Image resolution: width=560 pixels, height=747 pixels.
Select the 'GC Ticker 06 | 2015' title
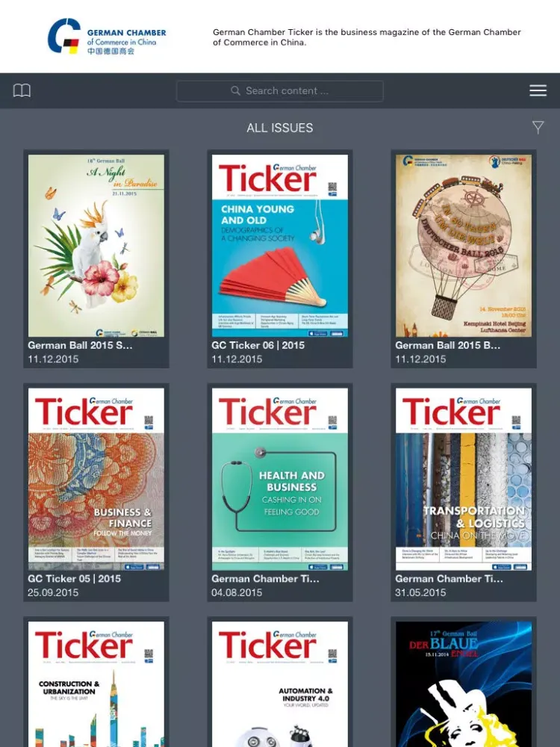[258, 345]
